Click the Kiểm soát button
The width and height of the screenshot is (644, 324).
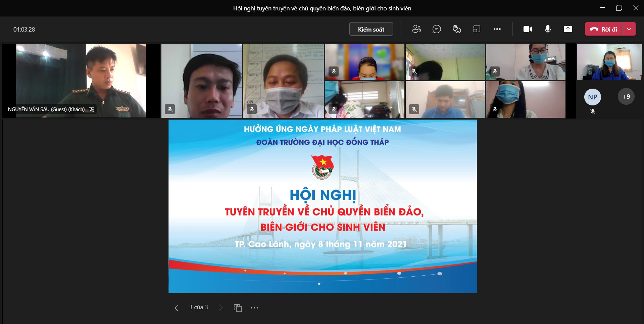[x=371, y=29]
